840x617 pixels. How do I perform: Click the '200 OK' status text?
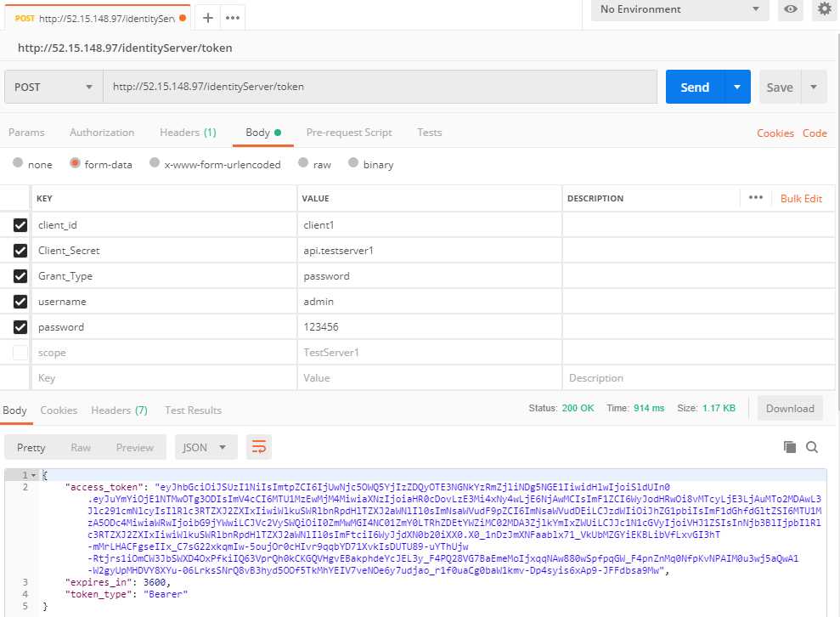point(578,408)
